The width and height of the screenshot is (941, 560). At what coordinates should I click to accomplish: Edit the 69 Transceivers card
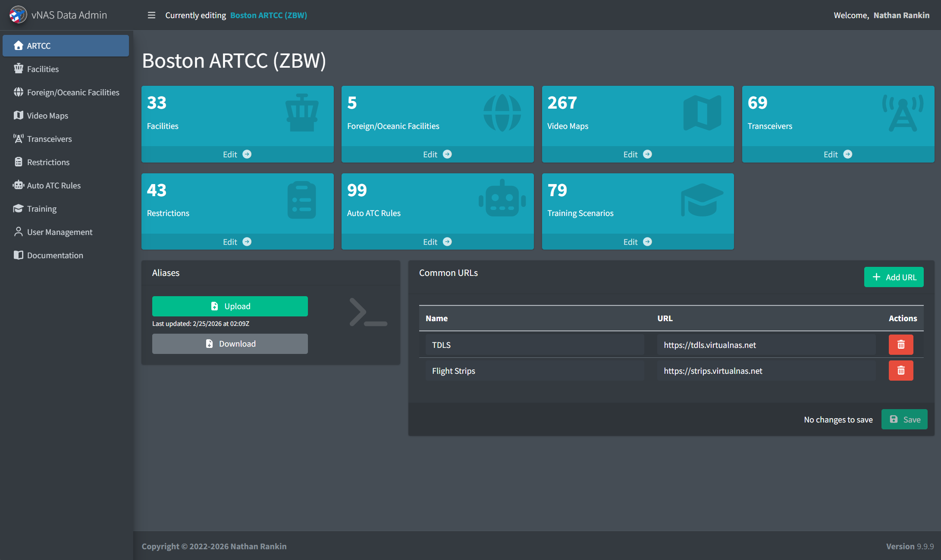tap(838, 154)
